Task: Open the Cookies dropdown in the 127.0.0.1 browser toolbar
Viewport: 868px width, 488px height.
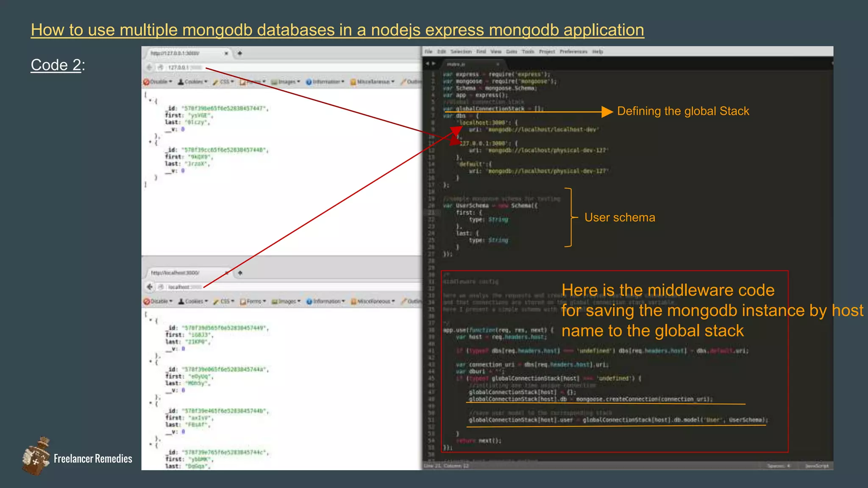Action: 193,81
